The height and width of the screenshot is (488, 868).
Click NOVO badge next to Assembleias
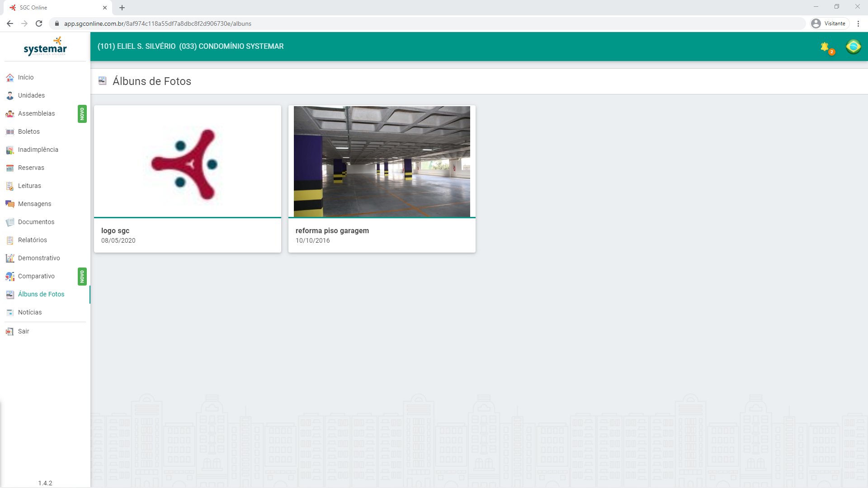point(82,114)
